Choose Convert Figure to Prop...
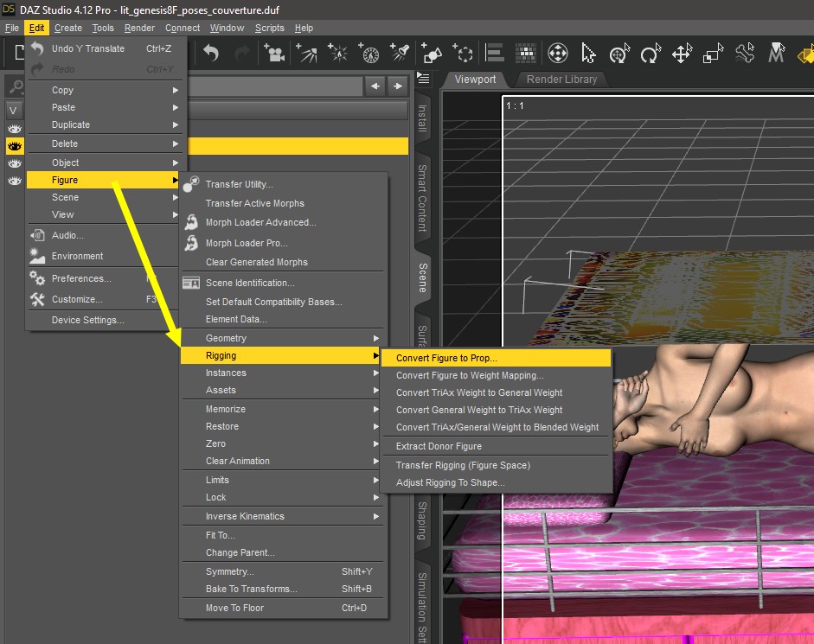Screen dimensions: 814x644 coord(496,358)
